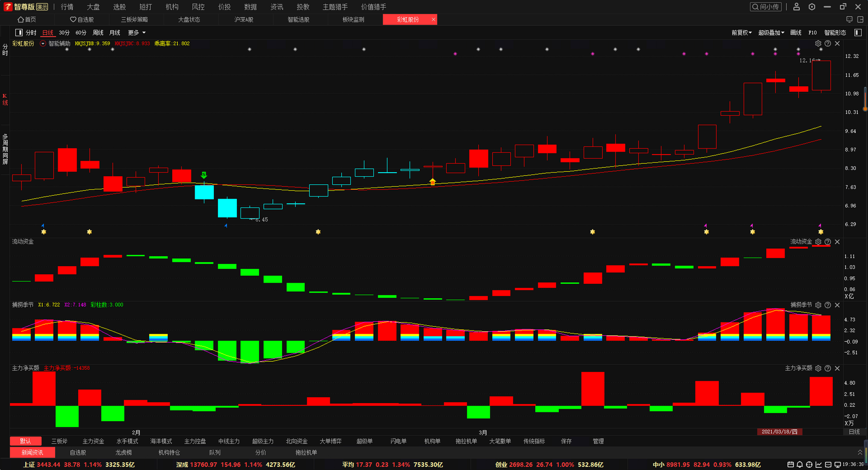This screenshot has width=868, height=470.
Task: Expand the 前复权 dropdown
Action: click(x=741, y=33)
